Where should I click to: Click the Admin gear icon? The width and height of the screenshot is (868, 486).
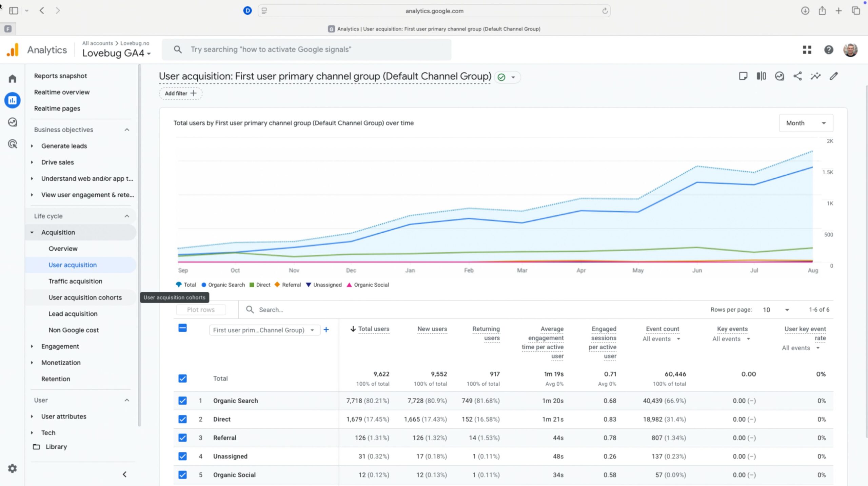pyautogui.click(x=13, y=468)
